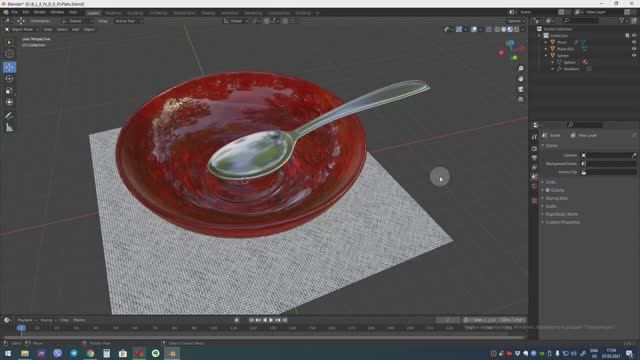Switch to rendered viewport shading
Image resolution: width=640 pixels, height=360 pixels.
516,29
